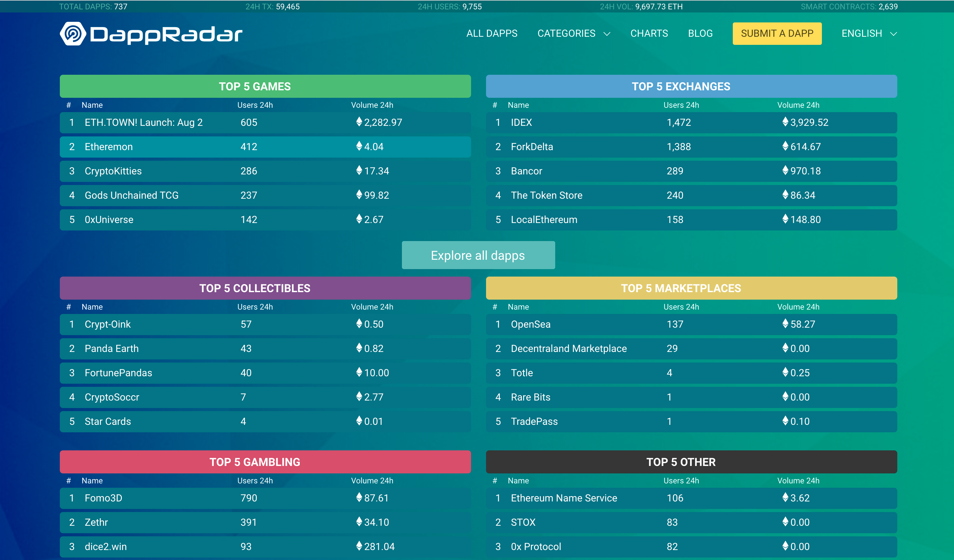
Task: Open TradePass marketplace row
Action: (x=691, y=421)
